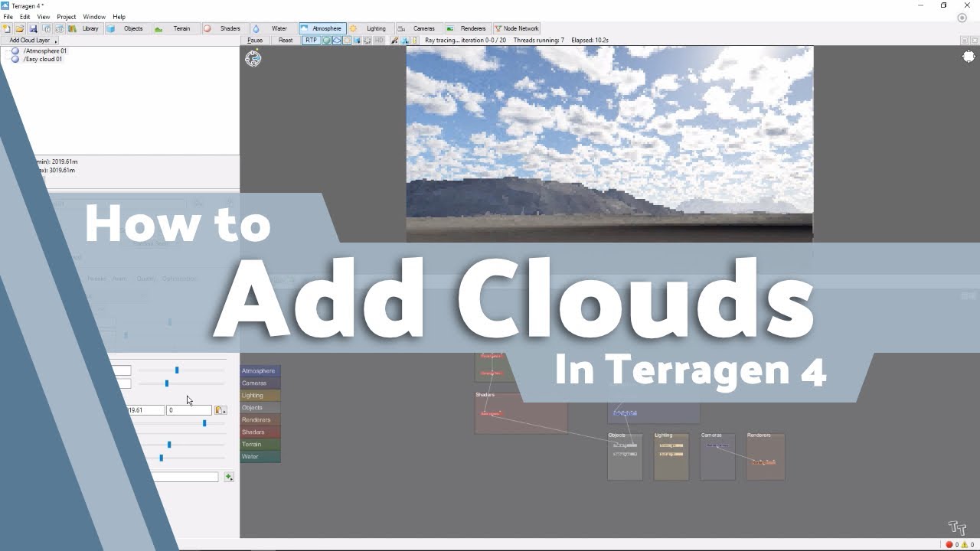Viewport: 980px width, 551px height.
Task: Reset the 3D preview
Action: point(286,40)
